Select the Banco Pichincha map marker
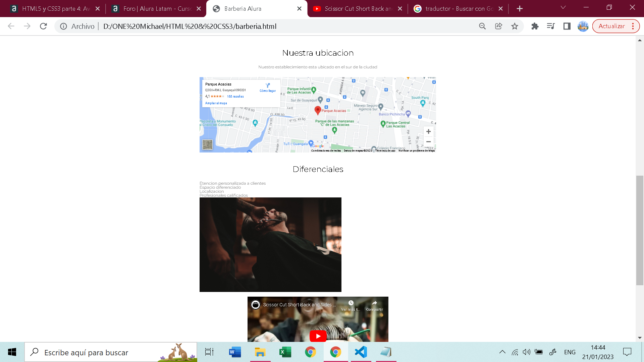644x362 pixels. coord(408,113)
